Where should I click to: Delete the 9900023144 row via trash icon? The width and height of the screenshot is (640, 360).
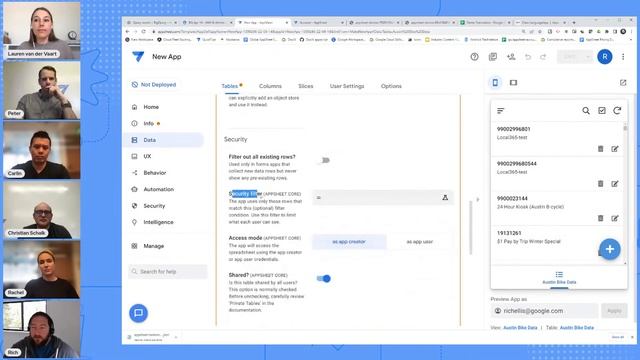click(x=600, y=218)
